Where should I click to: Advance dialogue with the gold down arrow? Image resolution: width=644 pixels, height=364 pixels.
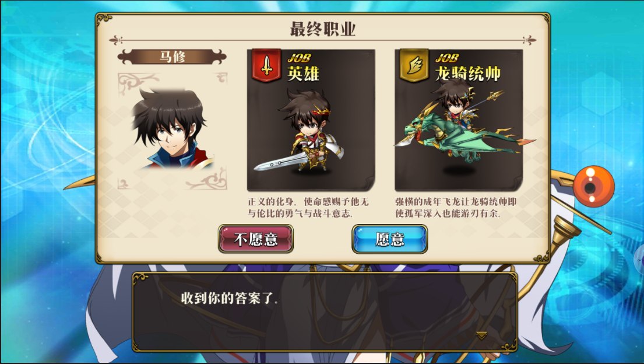coord(481,335)
